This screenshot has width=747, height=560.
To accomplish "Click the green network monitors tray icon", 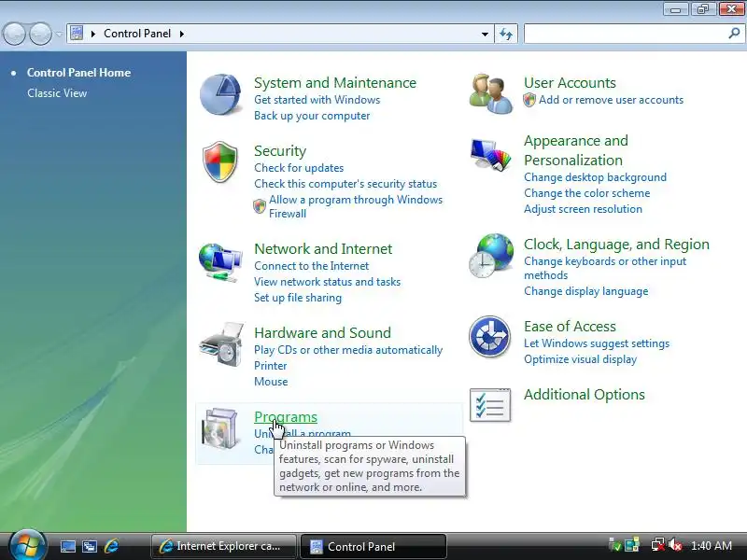I will (x=632, y=545).
